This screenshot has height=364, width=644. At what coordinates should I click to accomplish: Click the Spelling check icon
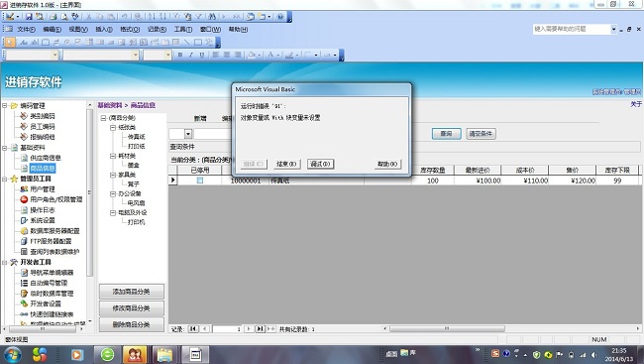(75, 17)
